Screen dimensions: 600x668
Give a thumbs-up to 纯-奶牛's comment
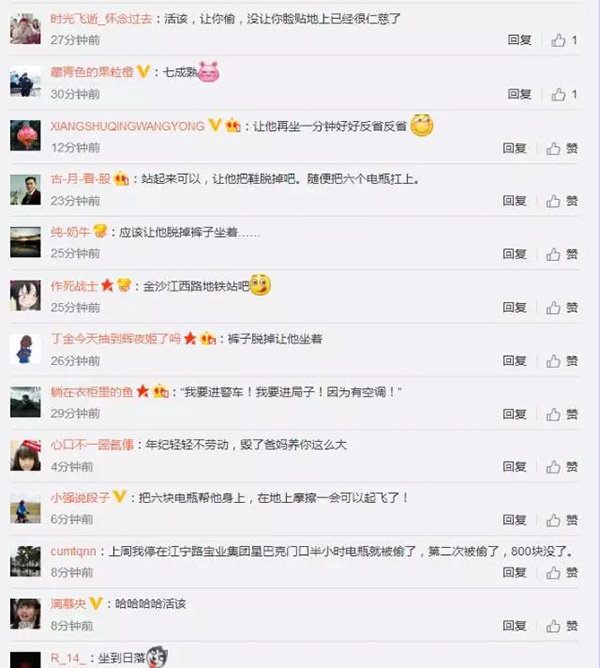pos(562,254)
